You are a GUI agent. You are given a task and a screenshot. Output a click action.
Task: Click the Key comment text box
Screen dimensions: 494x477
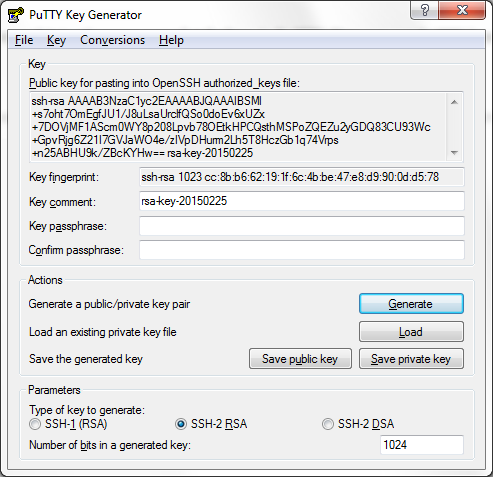(302, 201)
